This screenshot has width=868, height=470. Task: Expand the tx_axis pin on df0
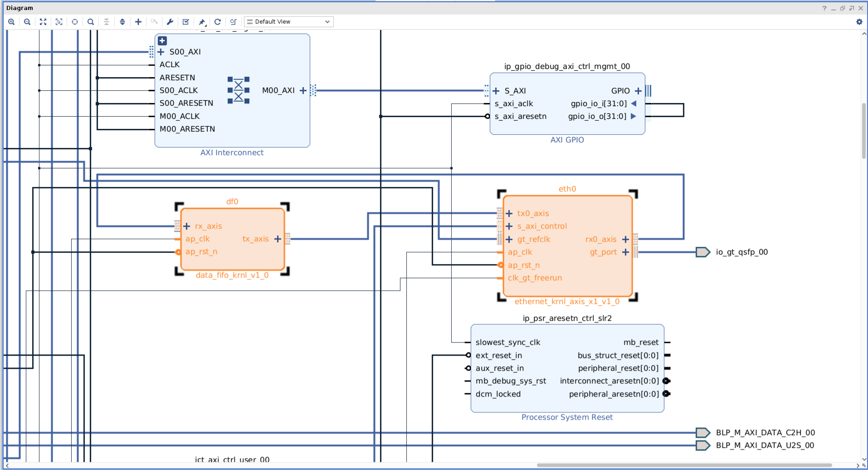point(278,239)
